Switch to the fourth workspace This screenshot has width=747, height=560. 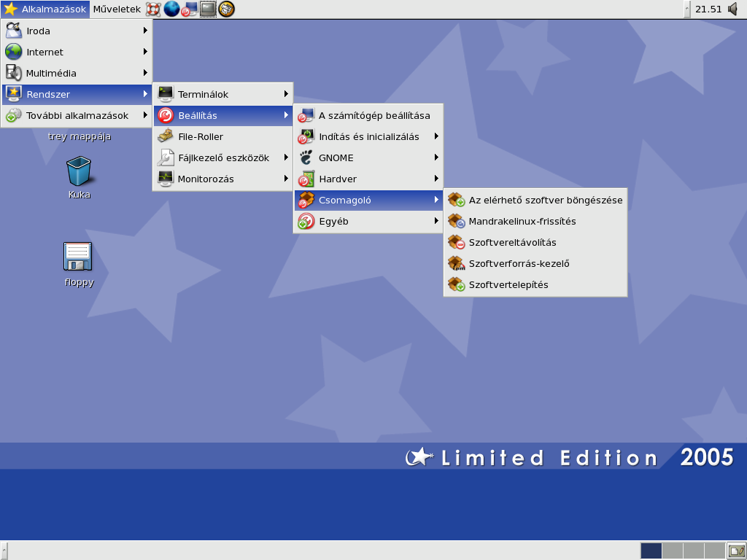tap(715, 551)
